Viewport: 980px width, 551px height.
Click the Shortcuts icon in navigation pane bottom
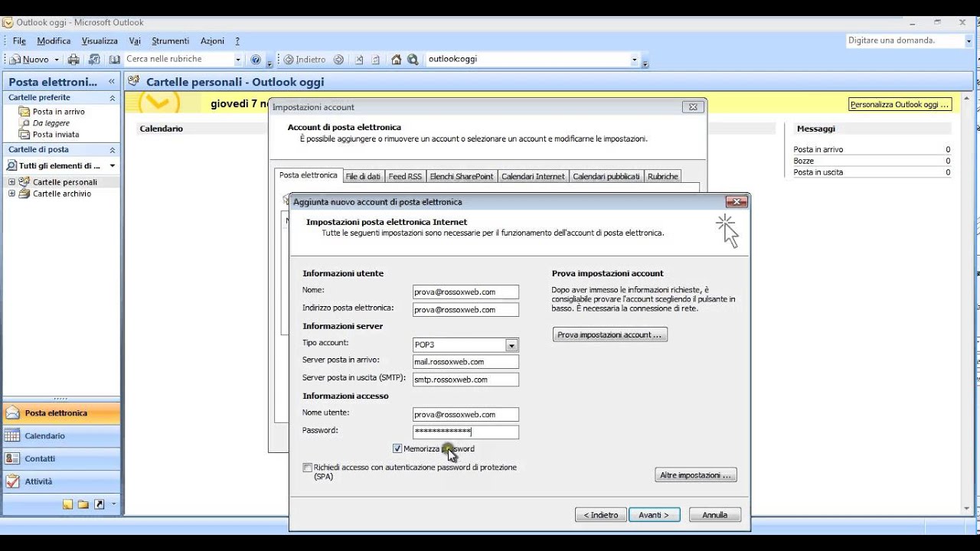pos(99,504)
